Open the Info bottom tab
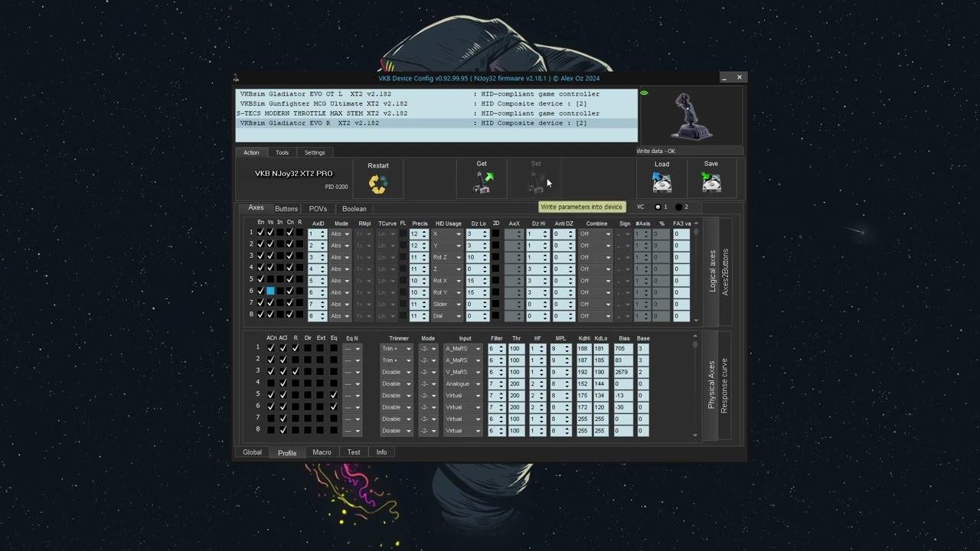Image resolution: width=980 pixels, height=551 pixels. [x=381, y=452]
